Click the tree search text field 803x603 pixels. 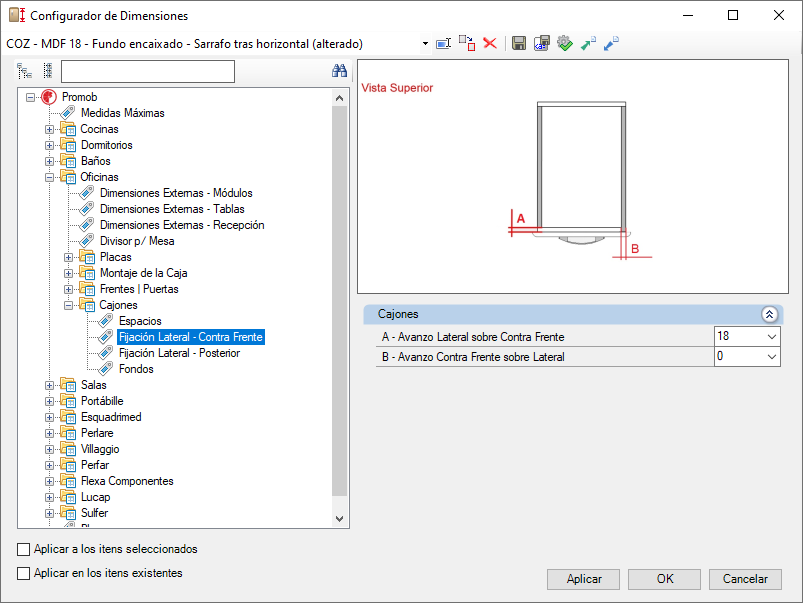tap(147, 71)
